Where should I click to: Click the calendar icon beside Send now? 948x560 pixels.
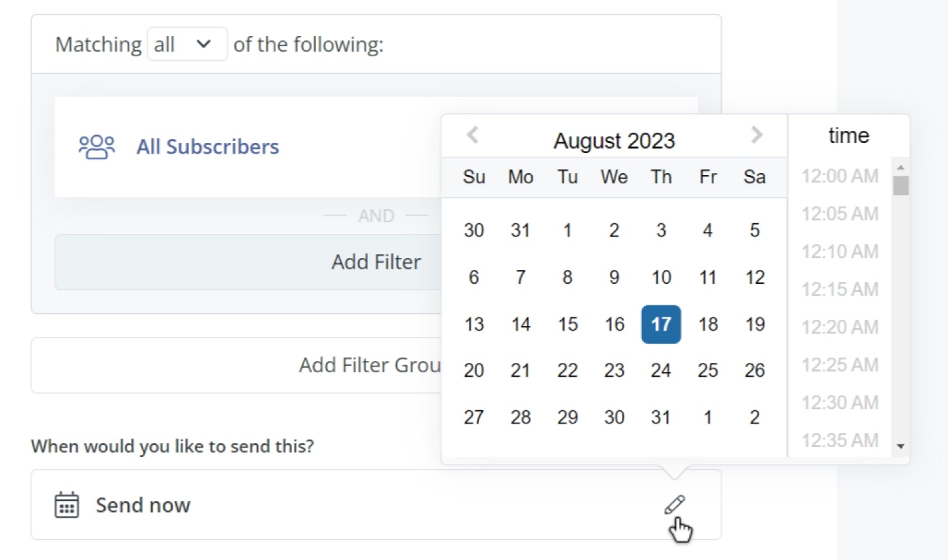click(67, 505)
